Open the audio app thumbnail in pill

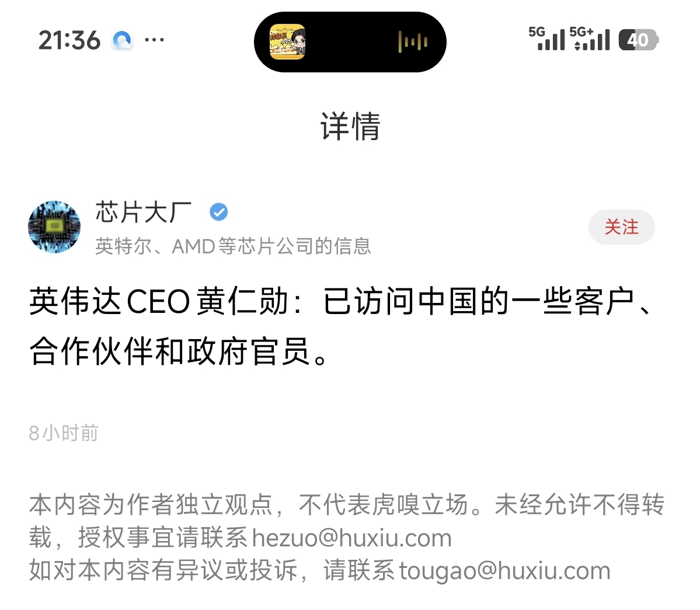point(287,41)
